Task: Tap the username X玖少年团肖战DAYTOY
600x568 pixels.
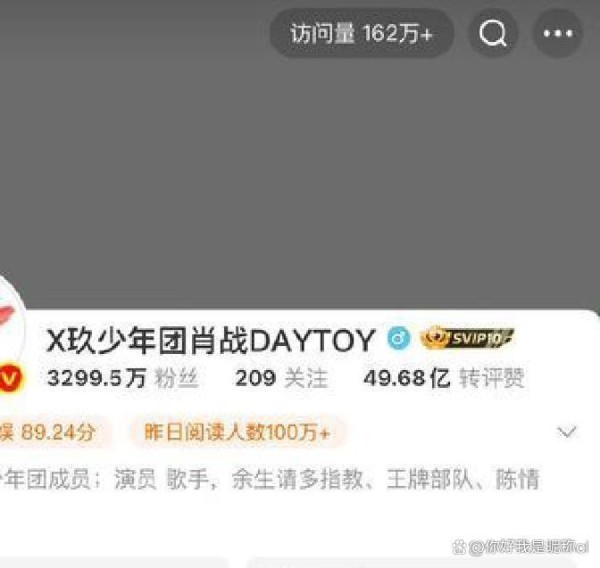Action: coord(210,340)
